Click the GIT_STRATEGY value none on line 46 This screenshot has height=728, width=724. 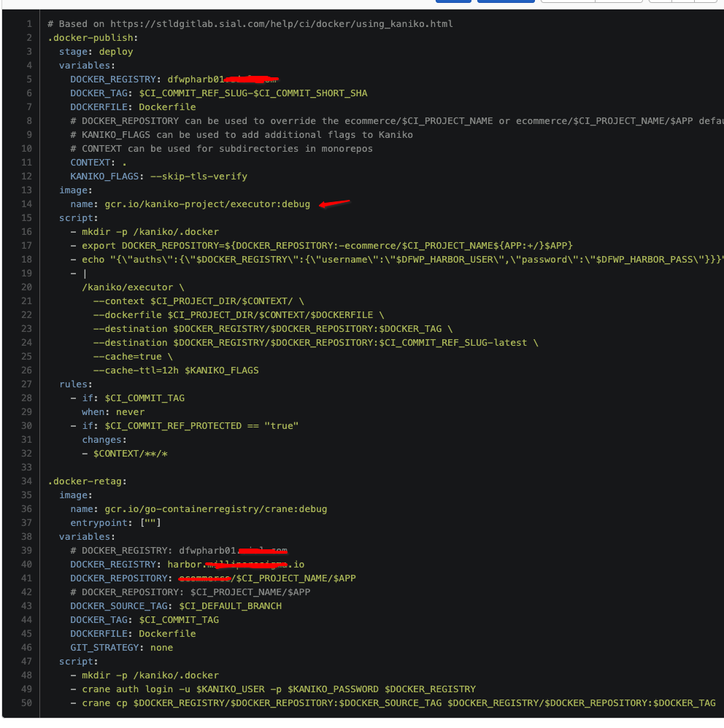161,647
